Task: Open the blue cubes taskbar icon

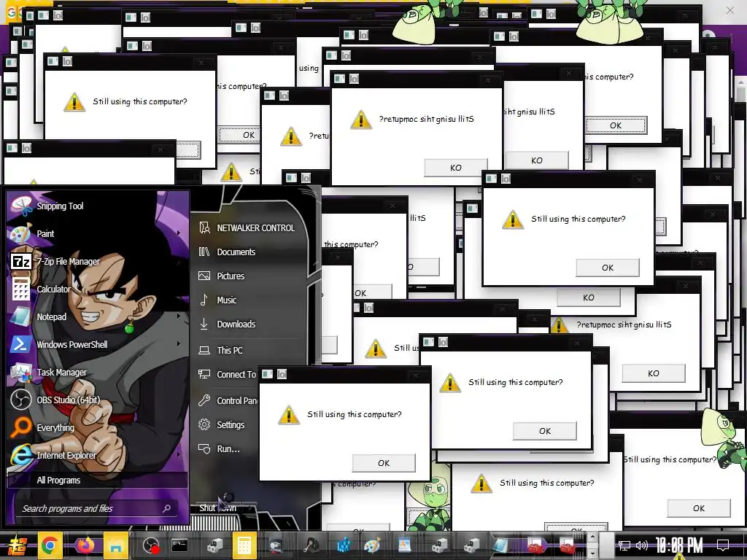Action: (x=343, y=545)
